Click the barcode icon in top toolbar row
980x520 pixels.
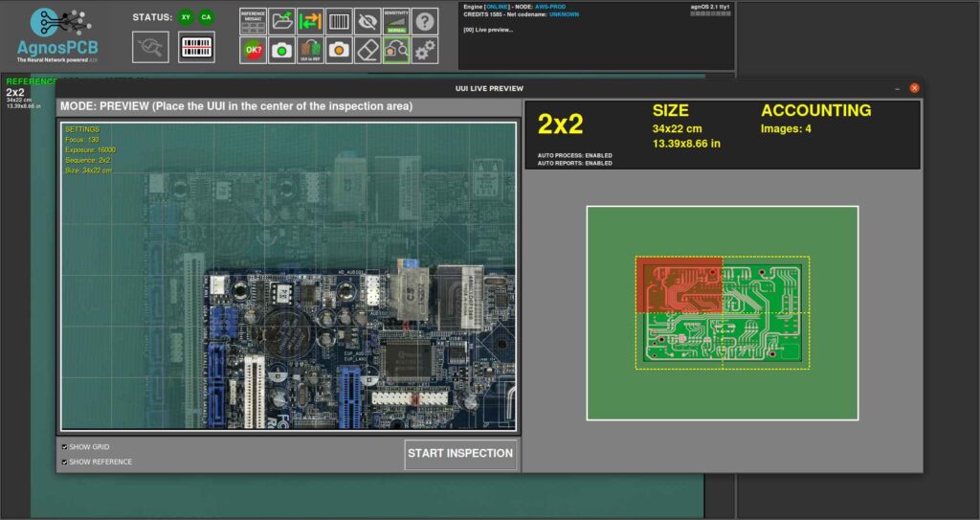(339, 21)
